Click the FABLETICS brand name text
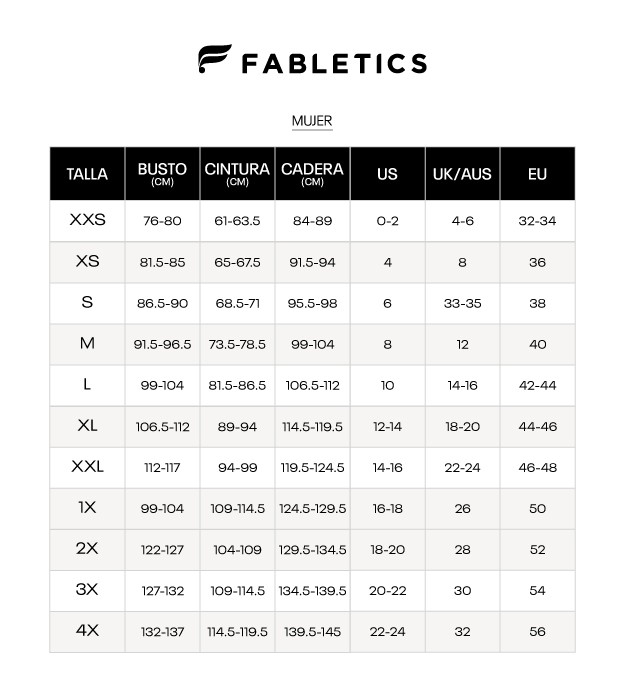This screenshot has height=694, width=625. click(334, 63)
